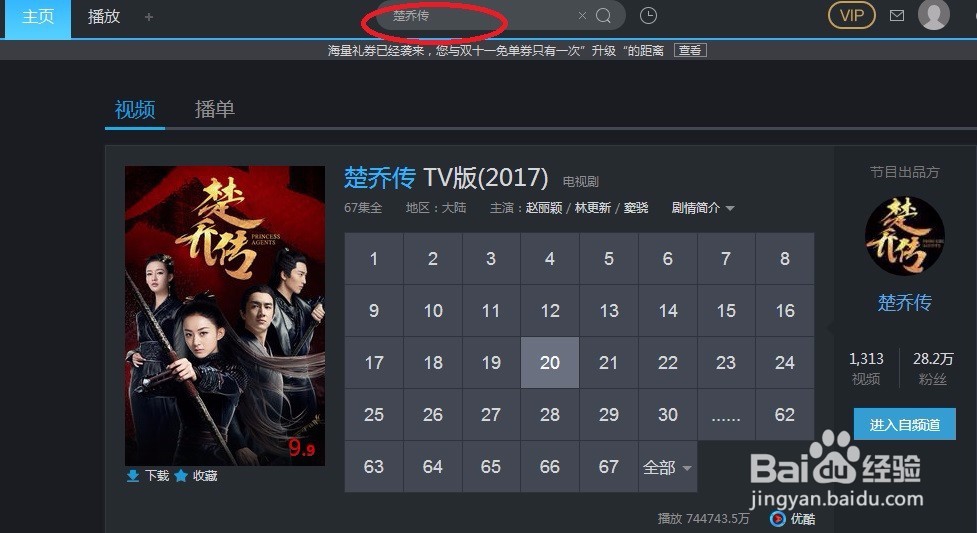Image resolution: width=977 pixels, height=533 pixels.
Task: Open the messages envelope icon
Action: click(897, 16)
